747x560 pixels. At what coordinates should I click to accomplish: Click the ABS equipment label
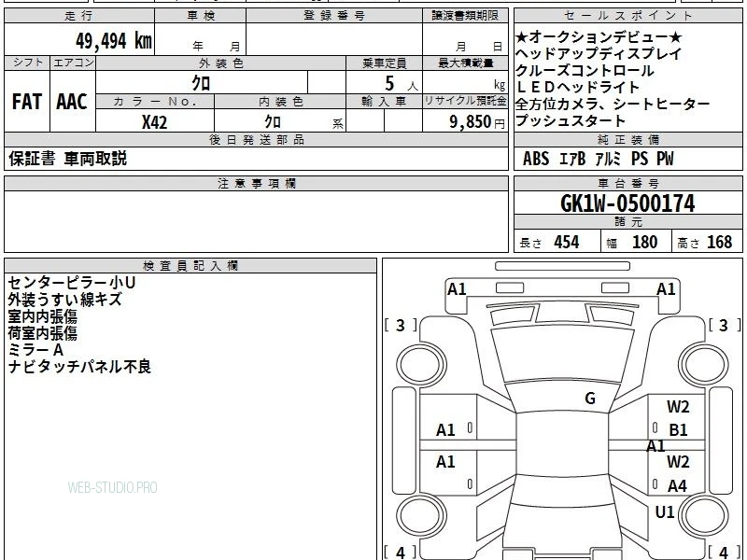536,159
